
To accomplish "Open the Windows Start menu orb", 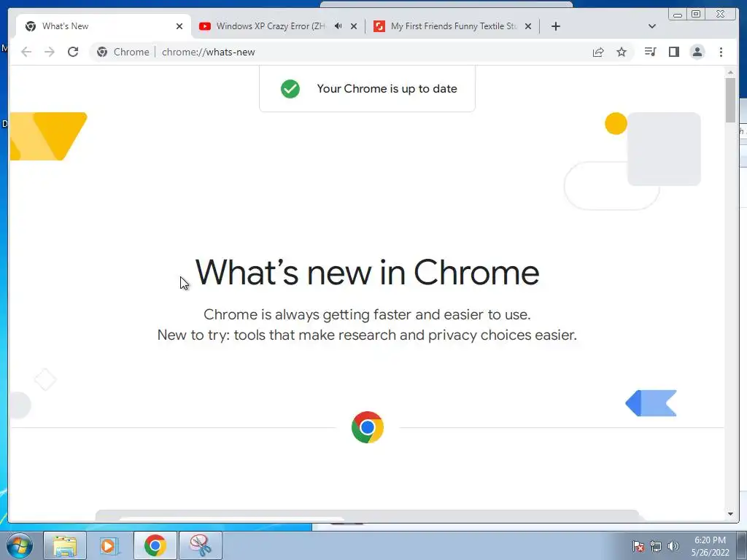I will click(x=20, y=545).
